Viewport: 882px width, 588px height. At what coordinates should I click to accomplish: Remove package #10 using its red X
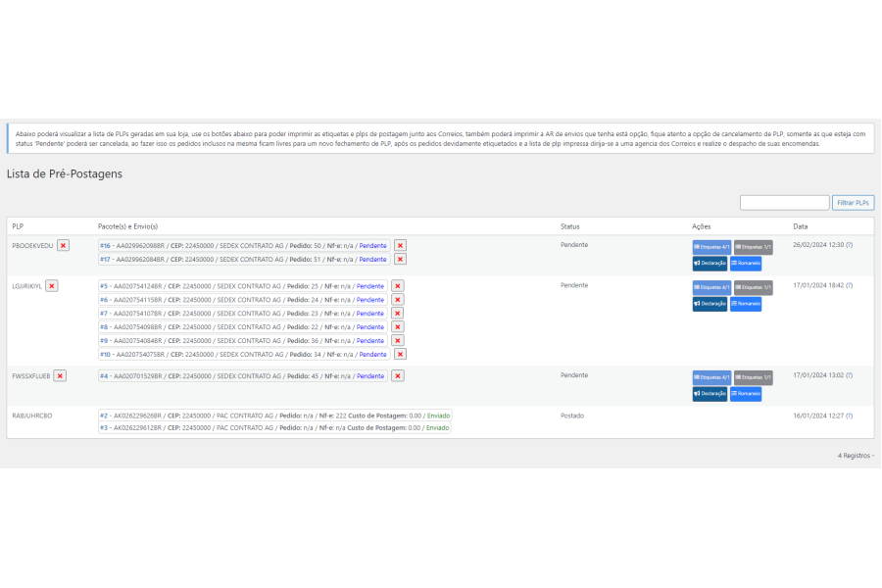(x=400, y=355)
